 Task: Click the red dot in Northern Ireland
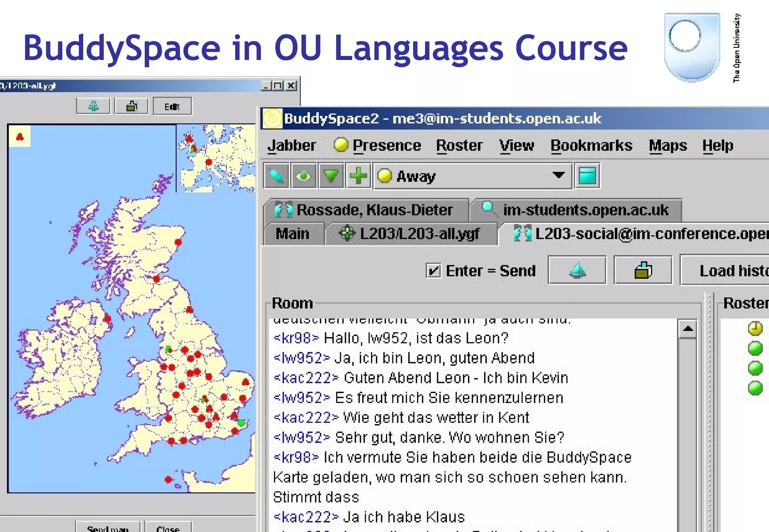(107, 319)
